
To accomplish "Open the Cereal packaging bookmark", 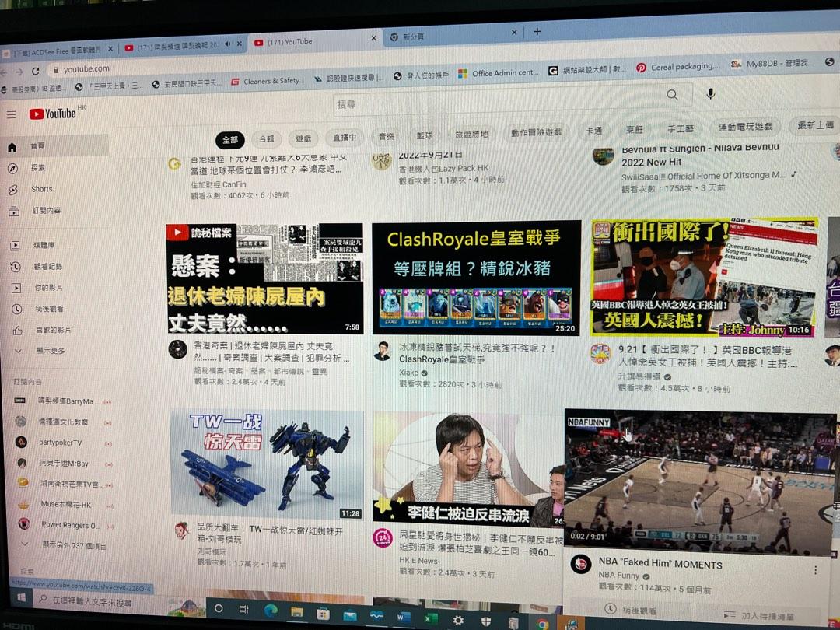I will [x=678, y=67].
